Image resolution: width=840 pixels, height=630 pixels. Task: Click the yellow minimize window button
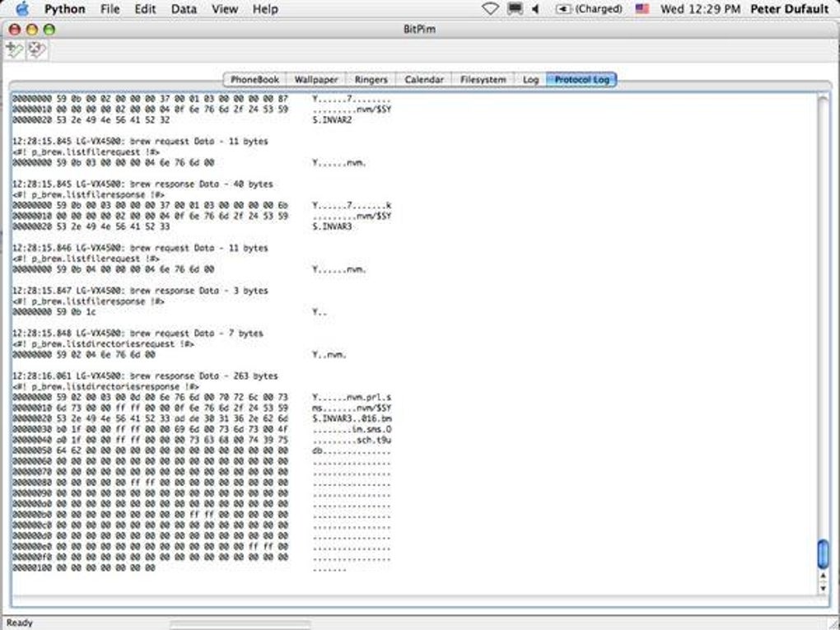point(32,30)
